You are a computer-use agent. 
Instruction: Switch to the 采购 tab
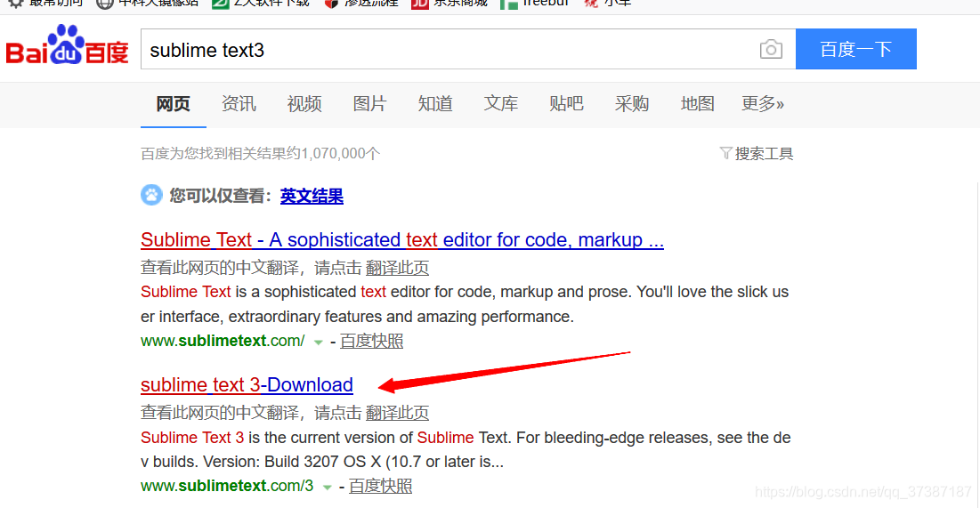point(632,103)
